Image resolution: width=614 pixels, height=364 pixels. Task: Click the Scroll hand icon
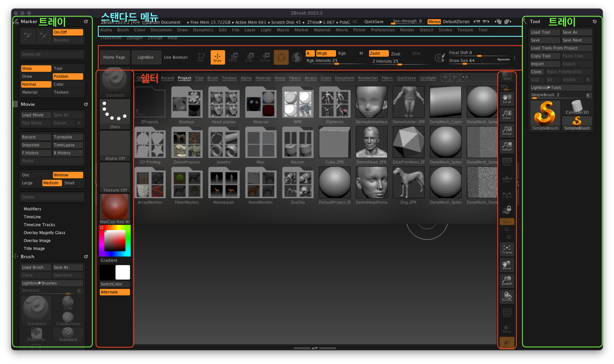point(507,99)
